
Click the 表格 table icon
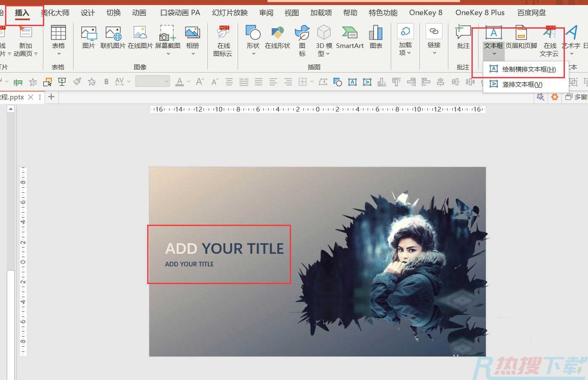[58, 37]
